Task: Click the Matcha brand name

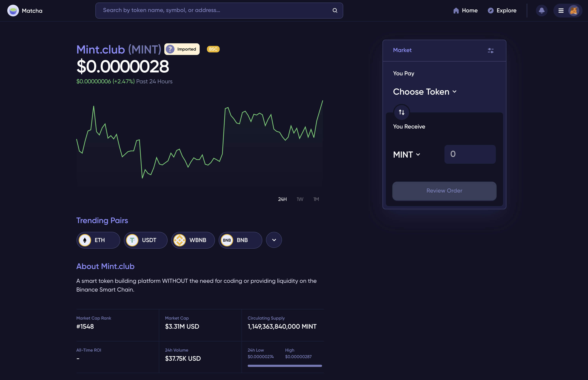Action: tap(32, 11)
